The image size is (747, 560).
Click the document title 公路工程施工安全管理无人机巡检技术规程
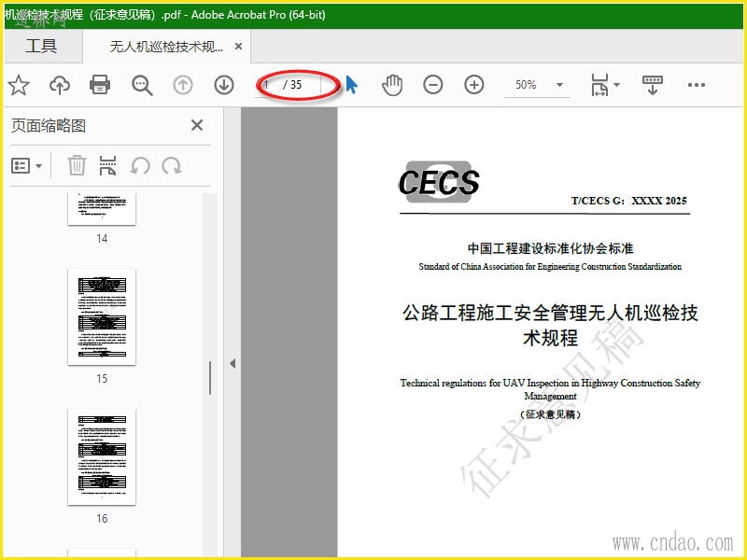[x=550, y=325]
